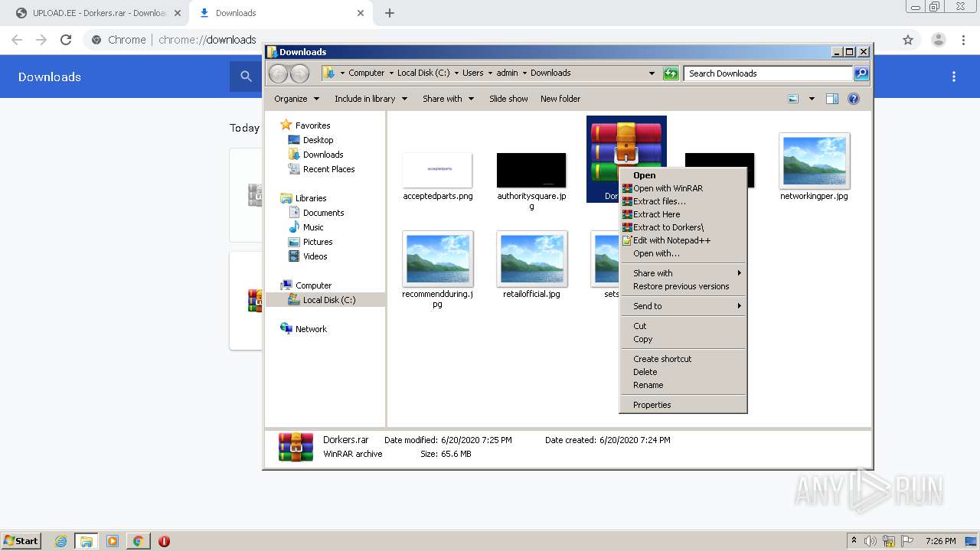The width and height of the screenshot is (980, 551).
Task: Choose Open with... menu entry
Action: coord(656,253)
